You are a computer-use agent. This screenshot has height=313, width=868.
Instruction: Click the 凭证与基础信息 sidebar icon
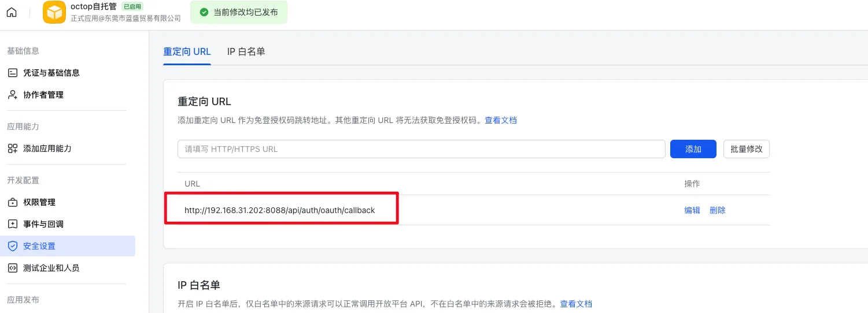coord(13,73)
